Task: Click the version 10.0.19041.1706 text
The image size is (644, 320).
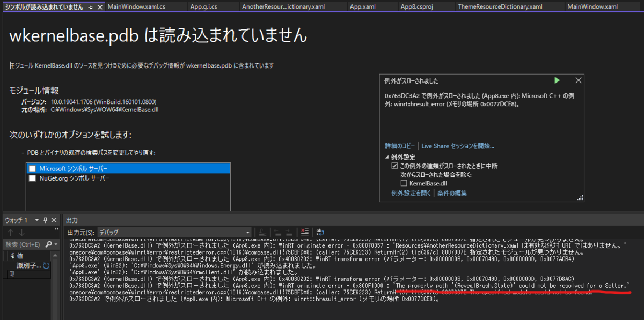Action: tap(103, 101)
